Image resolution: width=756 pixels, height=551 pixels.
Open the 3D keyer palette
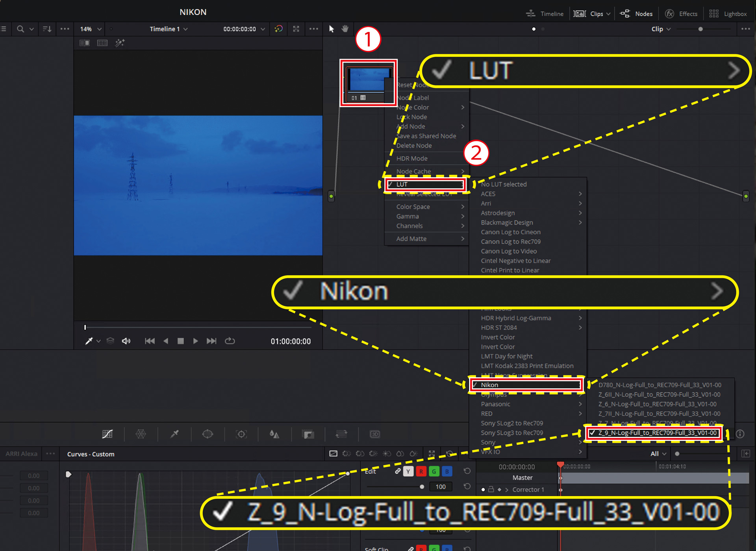(375, 434)
